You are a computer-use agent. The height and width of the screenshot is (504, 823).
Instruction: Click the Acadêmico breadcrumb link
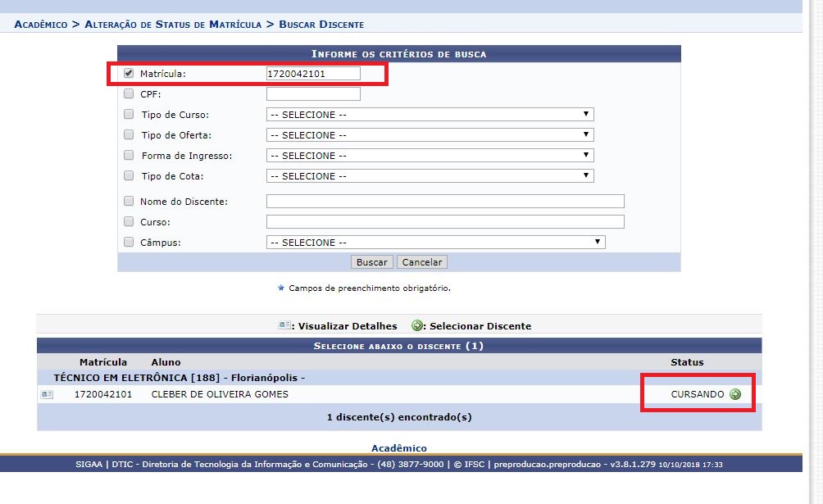pos(41,25)
